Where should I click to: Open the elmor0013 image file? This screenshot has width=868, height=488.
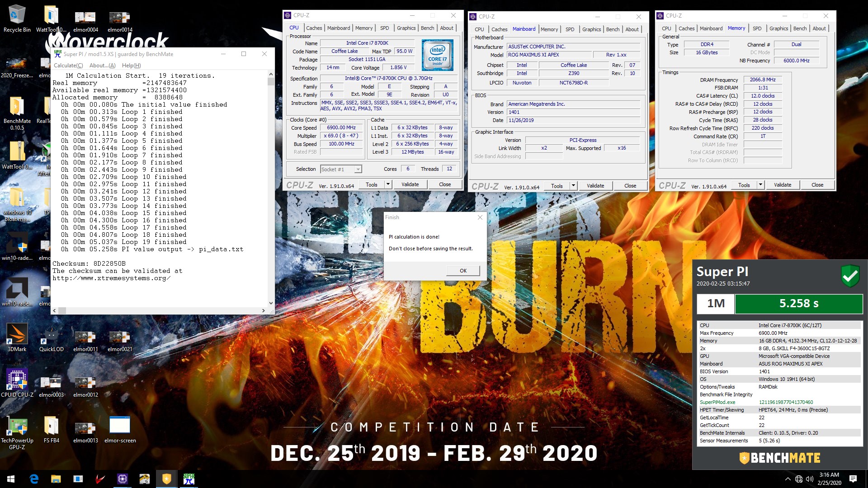tap(85, 432)
